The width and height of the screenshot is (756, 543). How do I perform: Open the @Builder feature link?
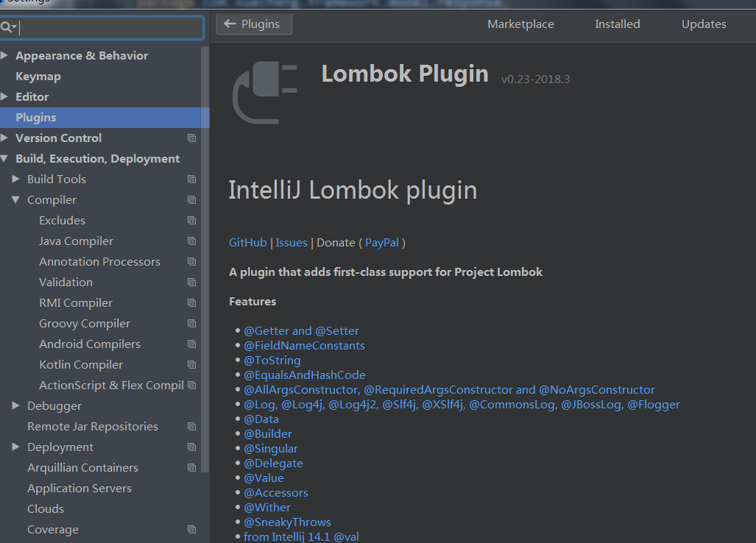[268, 434]
